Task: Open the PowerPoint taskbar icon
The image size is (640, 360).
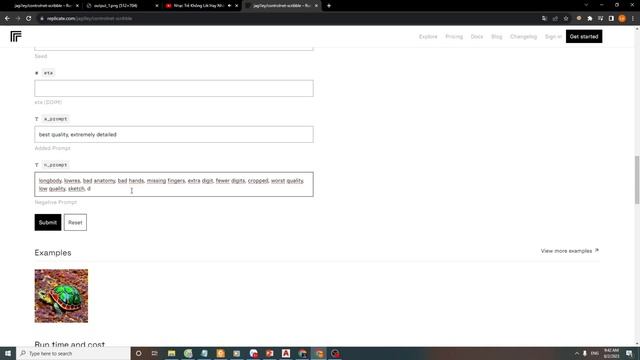Action: point(270,353)
